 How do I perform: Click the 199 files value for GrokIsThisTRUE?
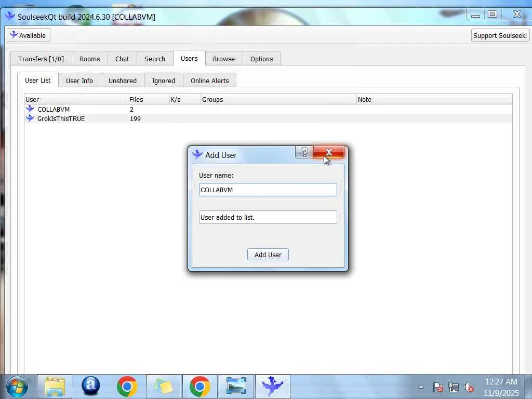(x=135, y=119)
